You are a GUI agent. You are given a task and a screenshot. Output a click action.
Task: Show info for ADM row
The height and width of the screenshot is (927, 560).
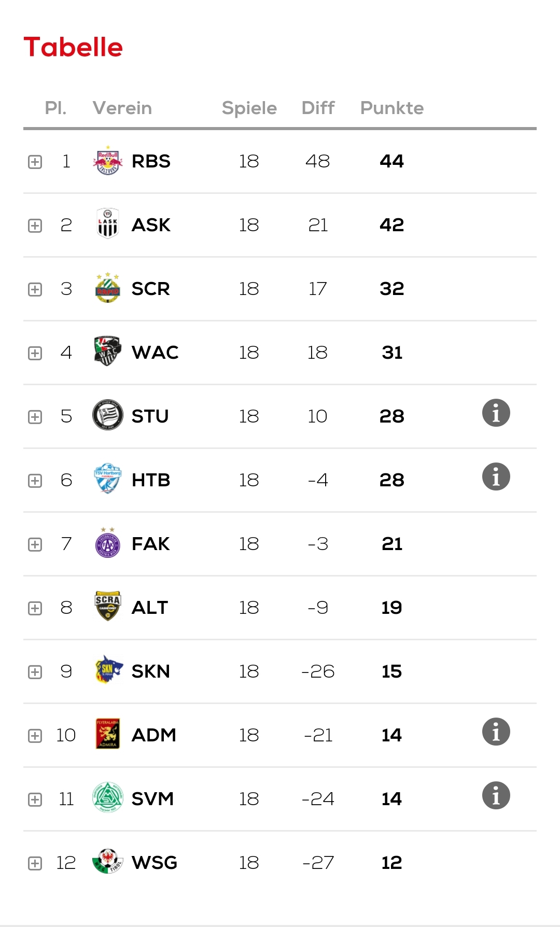tap(496, 732)
